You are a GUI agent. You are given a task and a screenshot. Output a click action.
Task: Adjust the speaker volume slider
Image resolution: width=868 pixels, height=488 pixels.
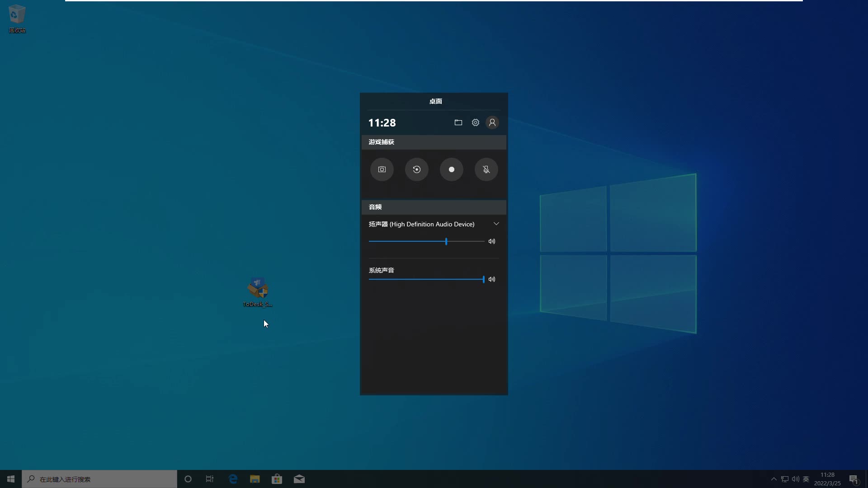(427, 241)
